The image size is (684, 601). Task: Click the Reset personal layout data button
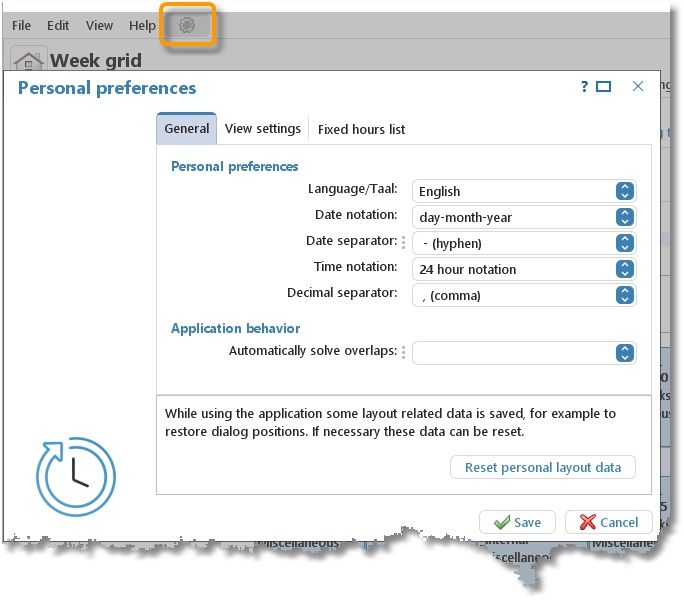tap(543, 467)
